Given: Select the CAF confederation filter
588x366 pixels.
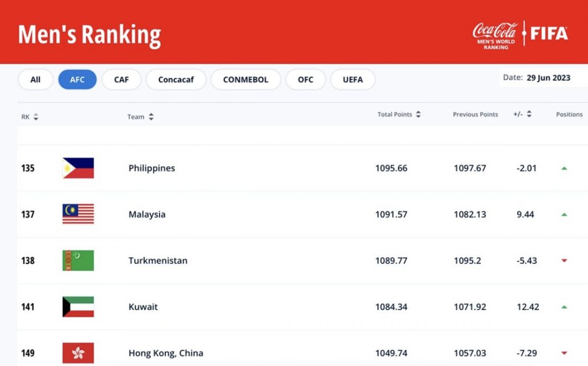Looking at the screenshot, I should 121,80.
